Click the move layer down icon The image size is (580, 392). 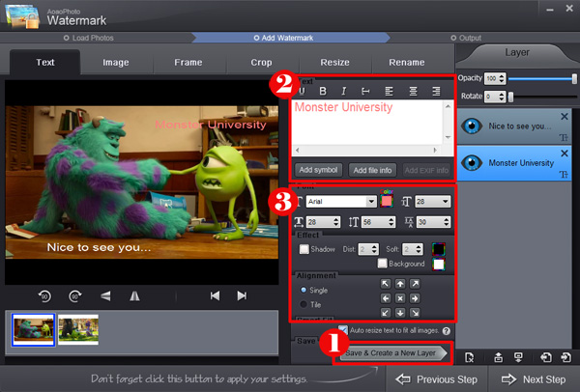pyautogui.click(x=518, y=357)
